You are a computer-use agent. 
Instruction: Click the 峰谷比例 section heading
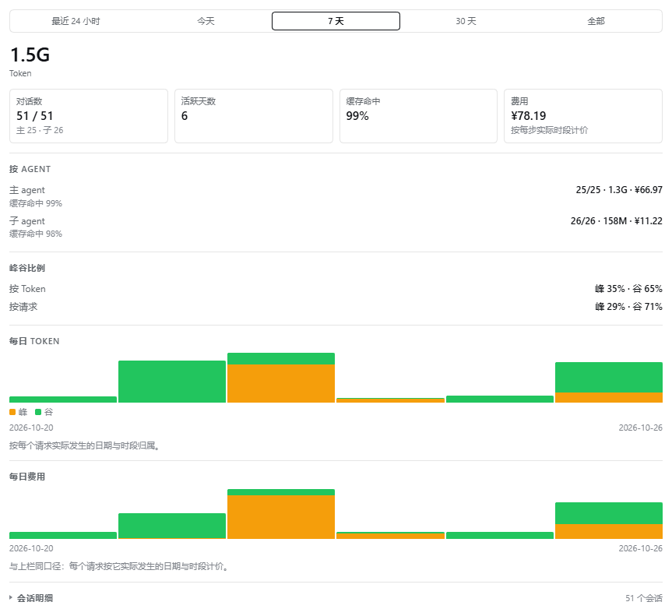27,269
